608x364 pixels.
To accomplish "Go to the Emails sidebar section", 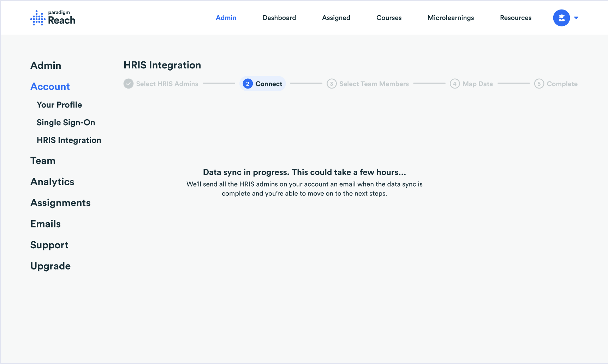I will [46, 224].
